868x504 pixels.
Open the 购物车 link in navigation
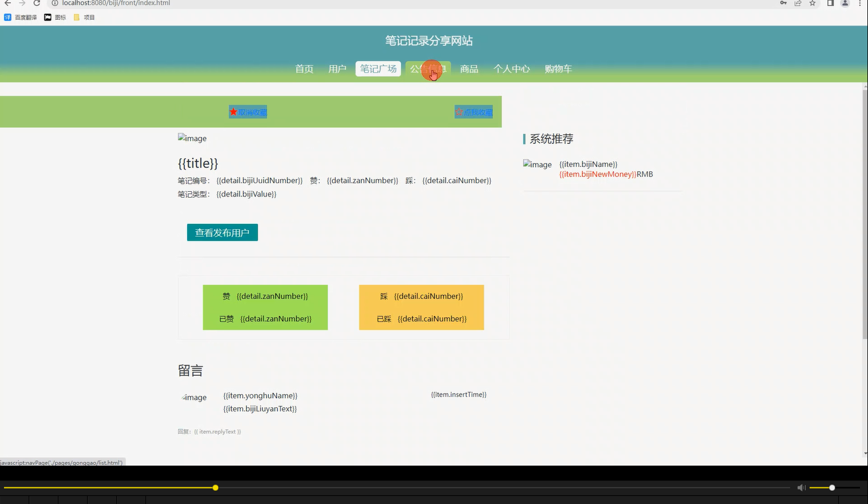(558, 69)
